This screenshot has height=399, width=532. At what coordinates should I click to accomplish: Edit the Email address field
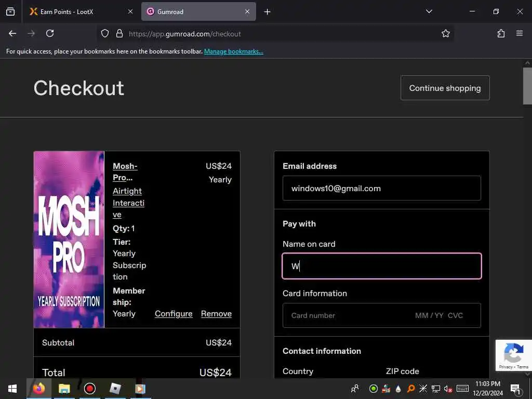pyautogui.click(x=382, y=188)
